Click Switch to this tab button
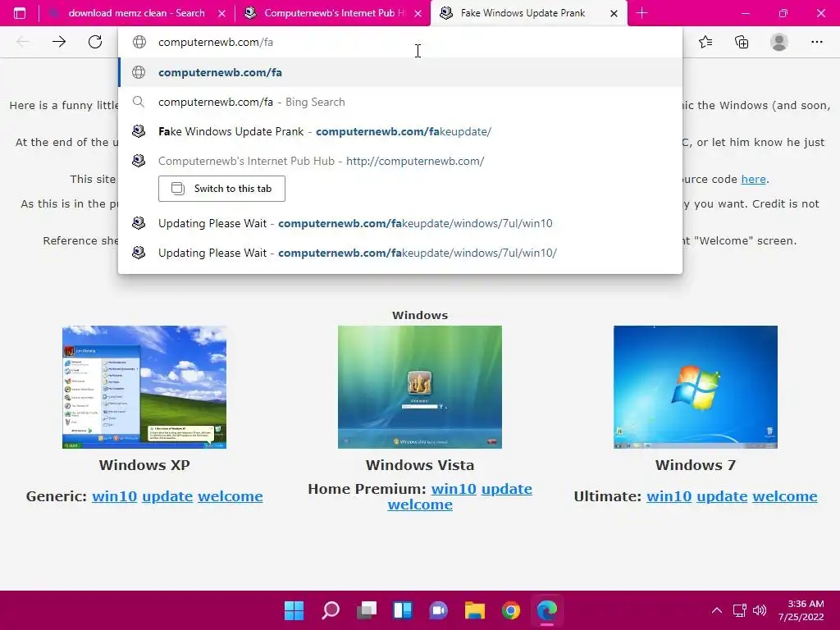 click(x=221, y=189)
